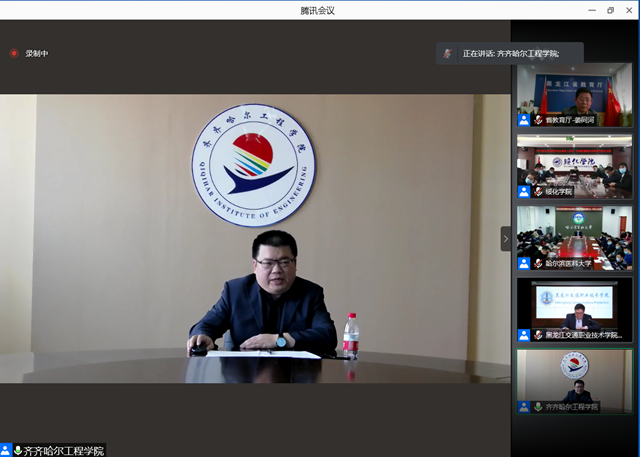This screenshot has width=640, height=457.
Task: Click the blue user icon on 黑龙江交通 tile
Action: (524, 335)
